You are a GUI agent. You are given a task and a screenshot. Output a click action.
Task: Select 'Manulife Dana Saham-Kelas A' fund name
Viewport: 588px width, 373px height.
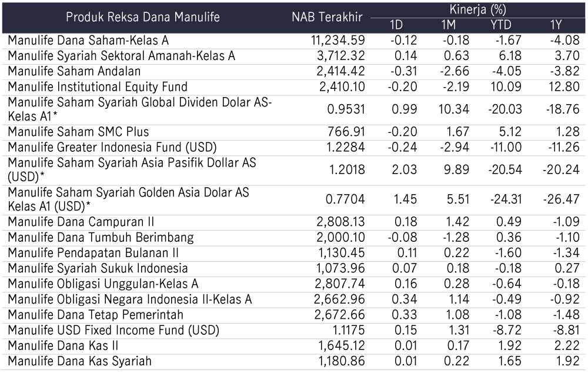pyautogui.click(x=88, y=41)
